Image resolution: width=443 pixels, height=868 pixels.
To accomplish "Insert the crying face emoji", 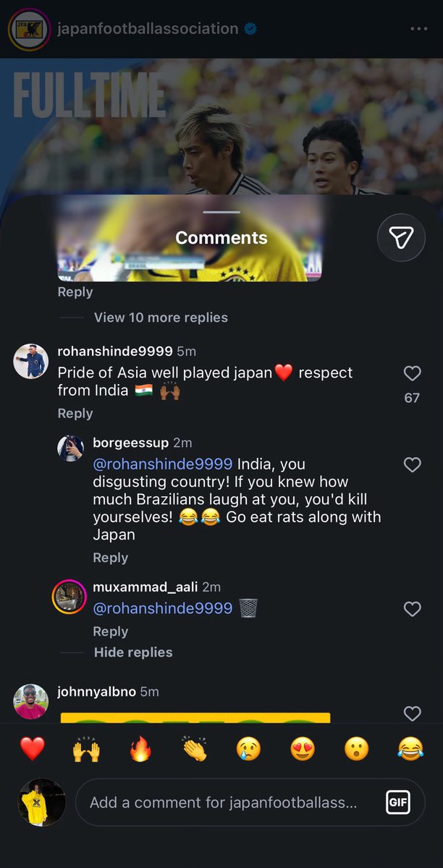I will click(248, 749).
